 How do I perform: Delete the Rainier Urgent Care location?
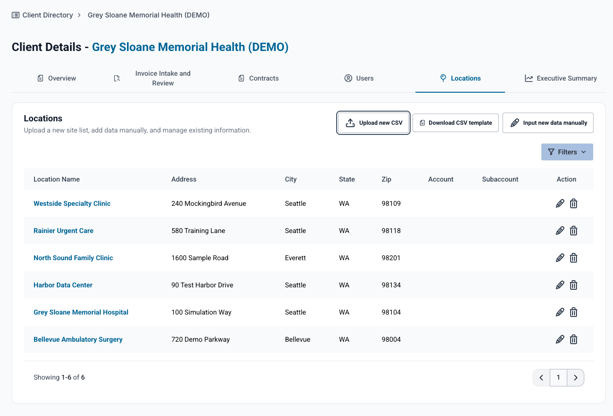[574, 231]
